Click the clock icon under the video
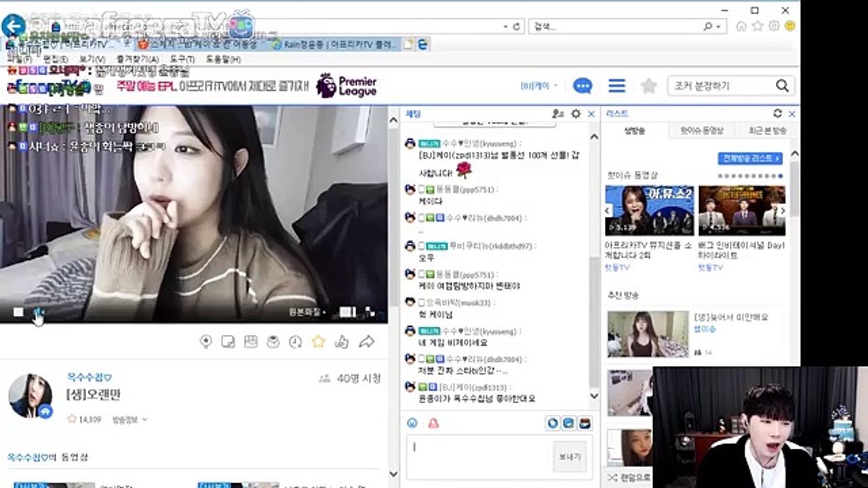The image size is (868, 488). click(x=295, y=342)
